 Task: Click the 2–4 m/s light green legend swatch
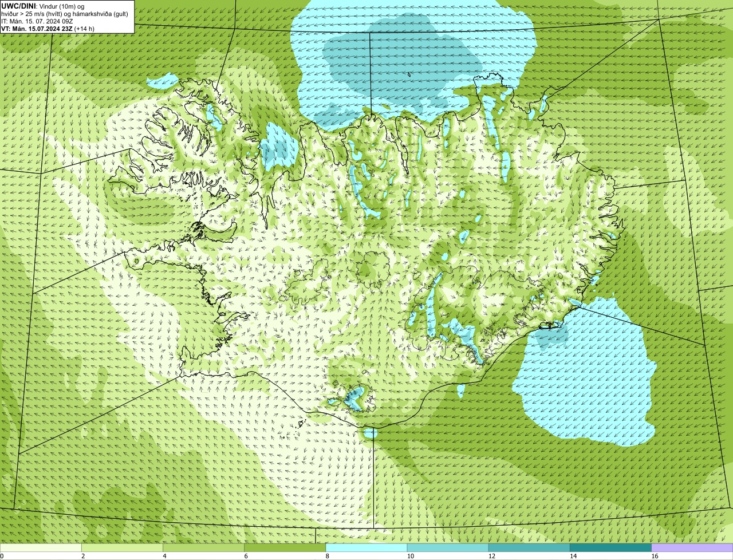pos(123,548)
